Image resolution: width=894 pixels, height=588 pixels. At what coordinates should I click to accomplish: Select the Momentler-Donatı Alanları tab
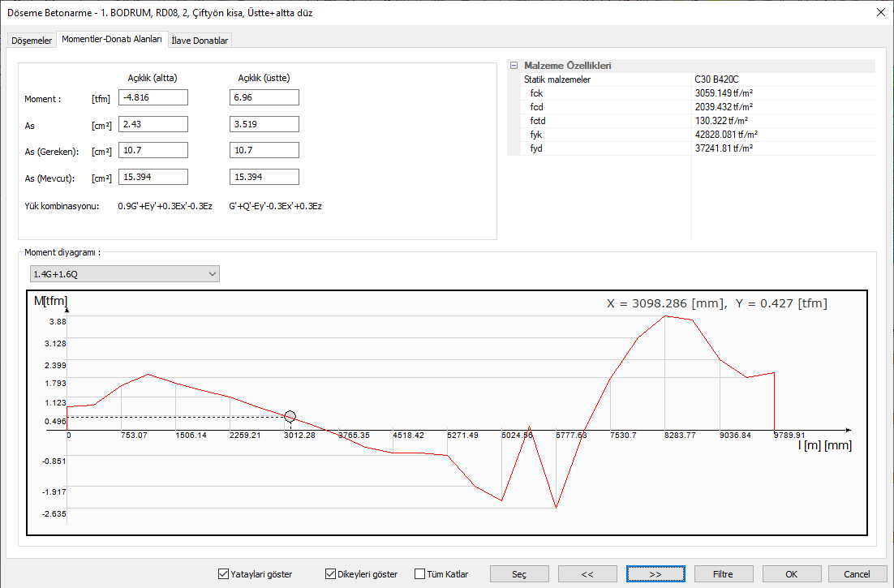click(112, 39)
